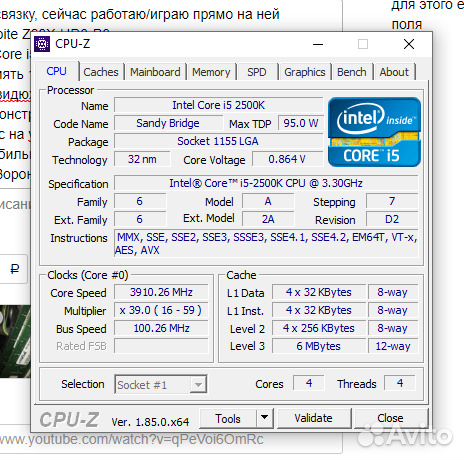Image resolution: width=464 pixels, height=460 pixels.
Task: Select the CPU tab
Action: pos(56,71)
